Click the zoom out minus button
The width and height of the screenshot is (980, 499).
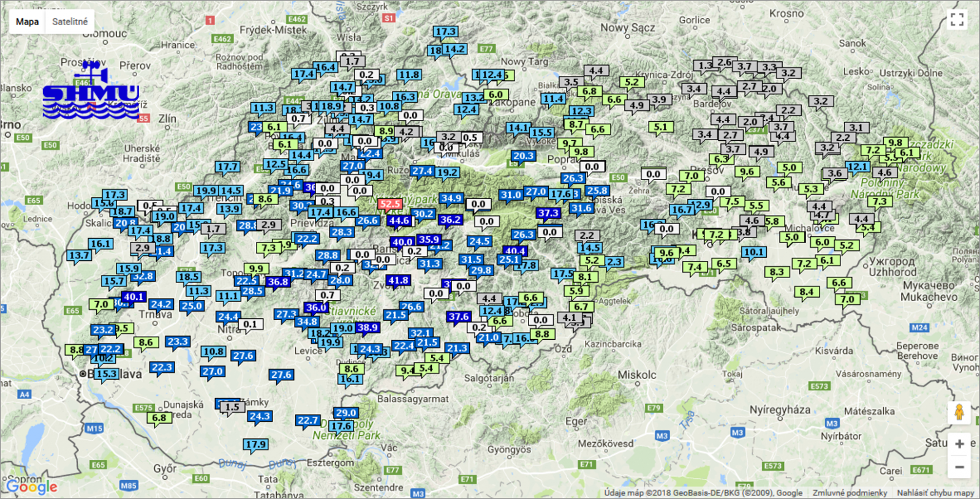click(959, 467)
